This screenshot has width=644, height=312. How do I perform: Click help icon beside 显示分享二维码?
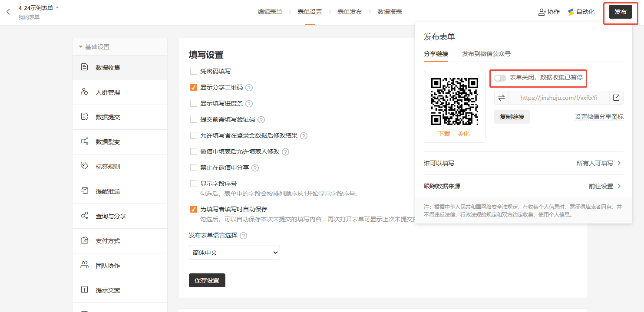point(249,88)
